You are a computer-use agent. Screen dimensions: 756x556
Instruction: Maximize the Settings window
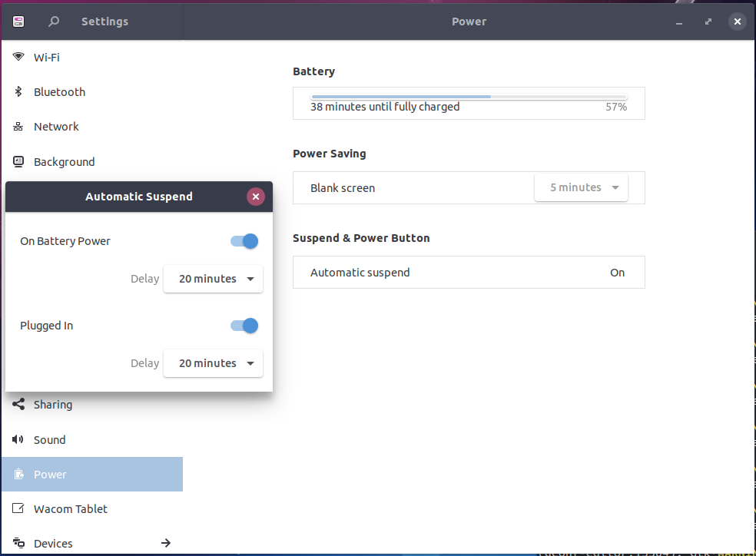[708, 22]
